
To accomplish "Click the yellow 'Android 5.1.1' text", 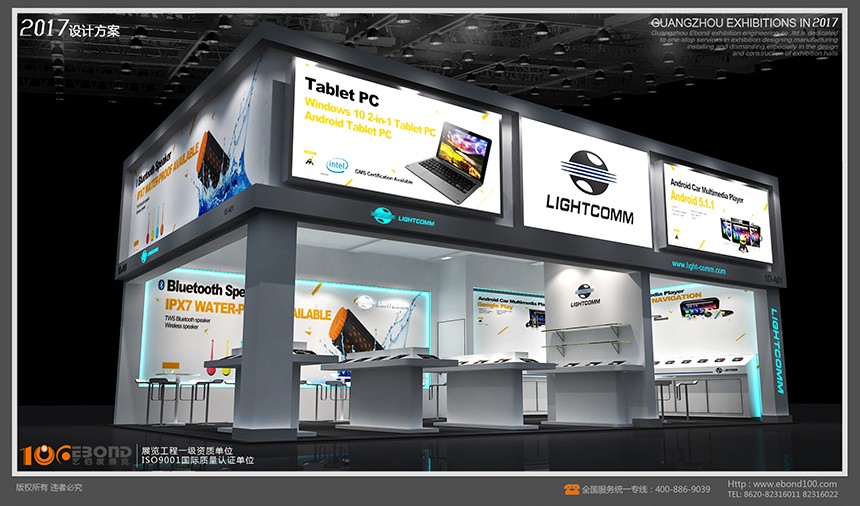I will tap(692, 200).
